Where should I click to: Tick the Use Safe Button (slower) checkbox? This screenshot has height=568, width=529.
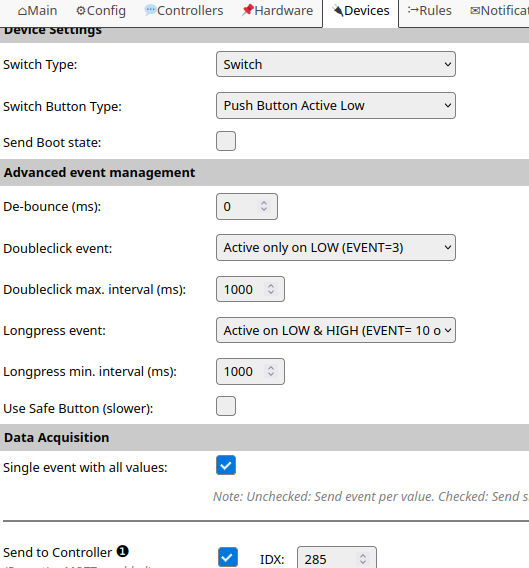point(226,406)
